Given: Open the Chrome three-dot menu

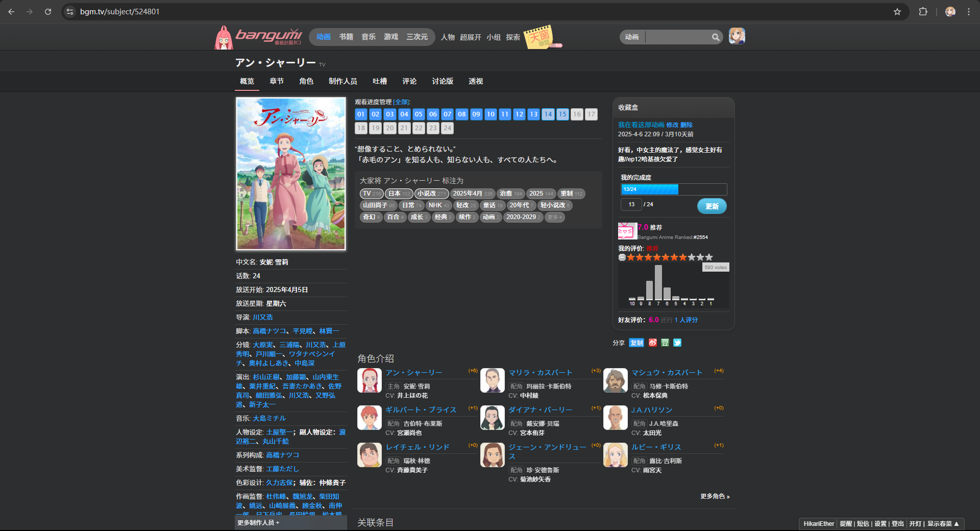Looking at the screenshot, I should tap(969, 11).
